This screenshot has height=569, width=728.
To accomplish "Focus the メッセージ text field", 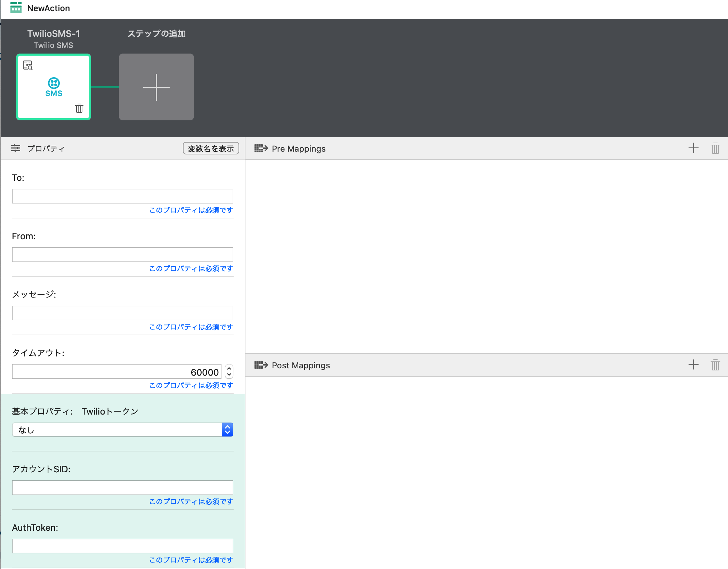I will tap(122, 313).
